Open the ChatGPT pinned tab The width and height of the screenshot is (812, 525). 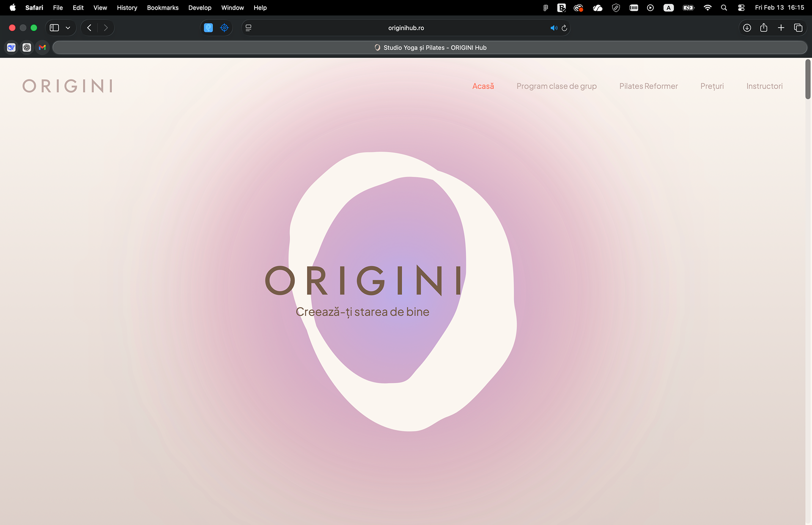coord(27,47)
